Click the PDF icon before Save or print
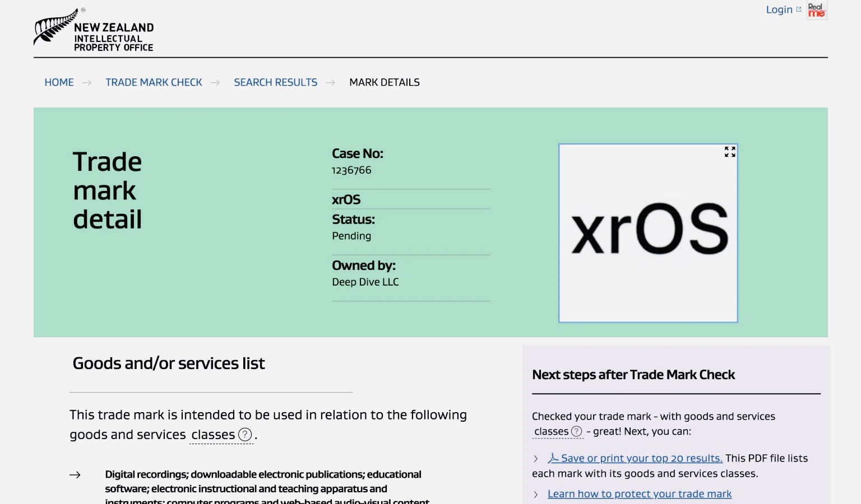The image size is (861, 504). 553,458
